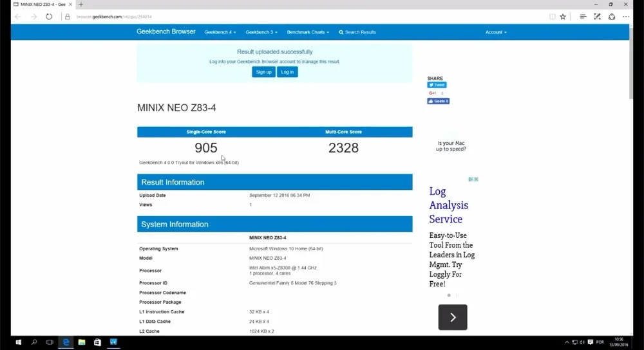The width and height of the screenshot is (644, 350).
Task: Add page to favorites star icon
Action: tap(563, 17)
